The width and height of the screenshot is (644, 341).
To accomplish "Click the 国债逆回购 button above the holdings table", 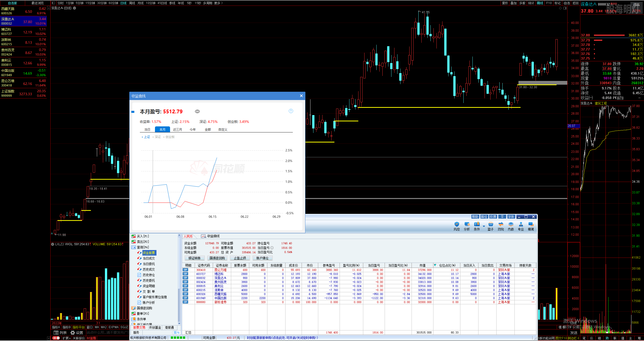I will tap(217, 258).
